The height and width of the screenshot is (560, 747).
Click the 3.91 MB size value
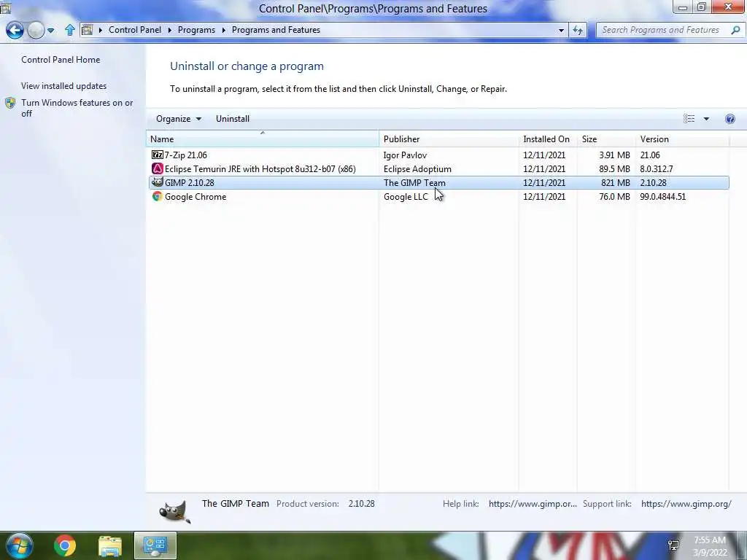(614, 155)
